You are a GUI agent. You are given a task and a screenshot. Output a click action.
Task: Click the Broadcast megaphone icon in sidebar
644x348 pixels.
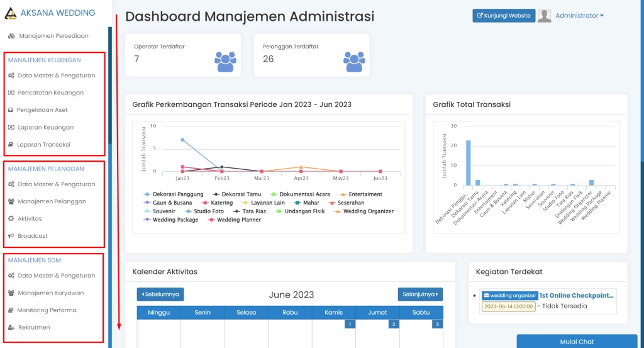(x=11, y=236)
